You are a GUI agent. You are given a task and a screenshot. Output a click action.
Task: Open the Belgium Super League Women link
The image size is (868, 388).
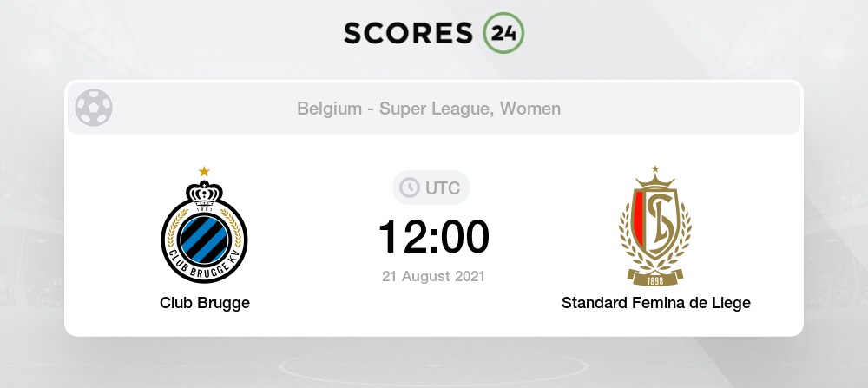point(429,109)
